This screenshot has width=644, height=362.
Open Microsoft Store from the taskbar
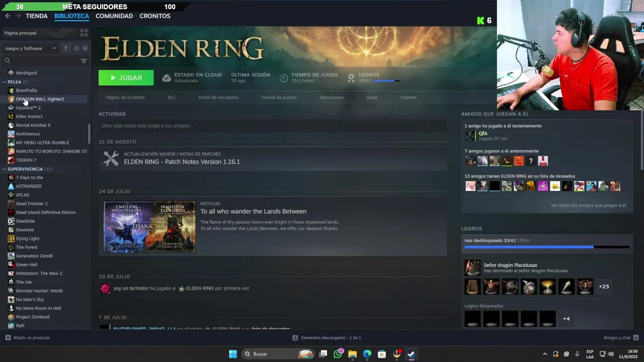[382, 354]
